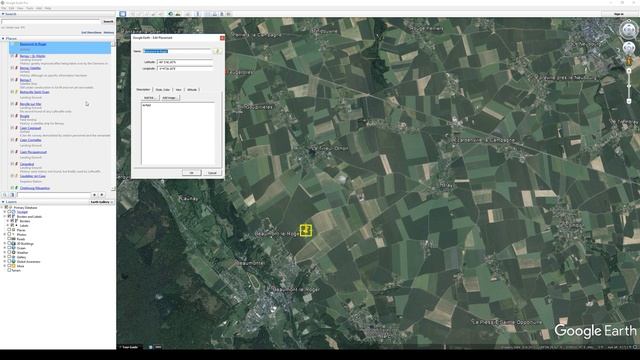Expand the More layer tree node
The height and width of the screenshot is (360, 640).
(x=5, y=266)
